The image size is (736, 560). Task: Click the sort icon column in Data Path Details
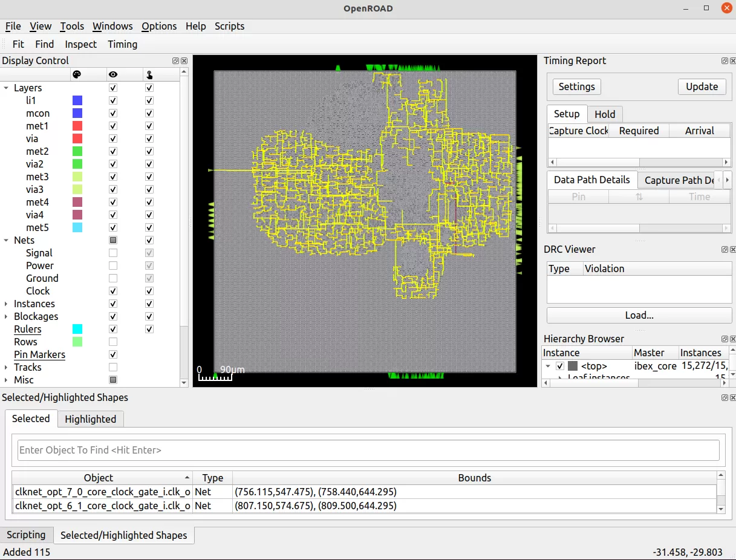(639, 197)
